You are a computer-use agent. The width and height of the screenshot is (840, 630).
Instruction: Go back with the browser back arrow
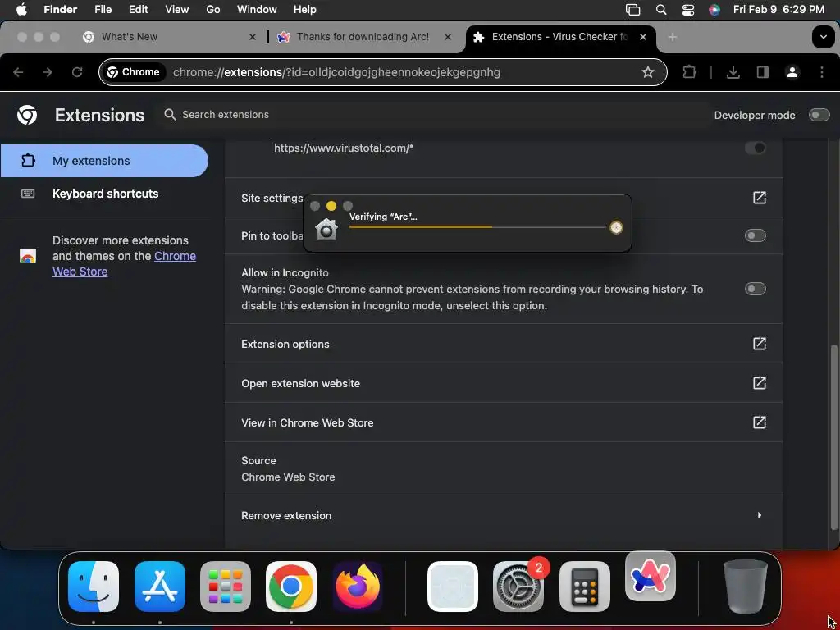[18, 72]
